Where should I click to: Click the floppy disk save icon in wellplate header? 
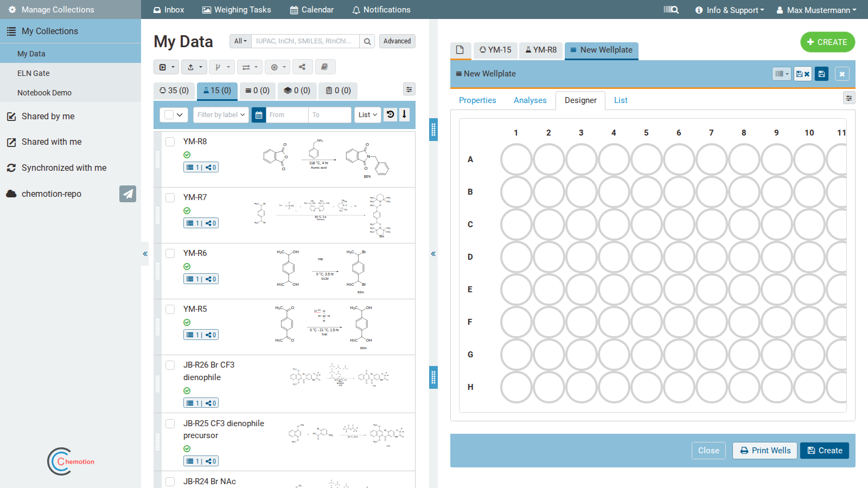[821, 74]
